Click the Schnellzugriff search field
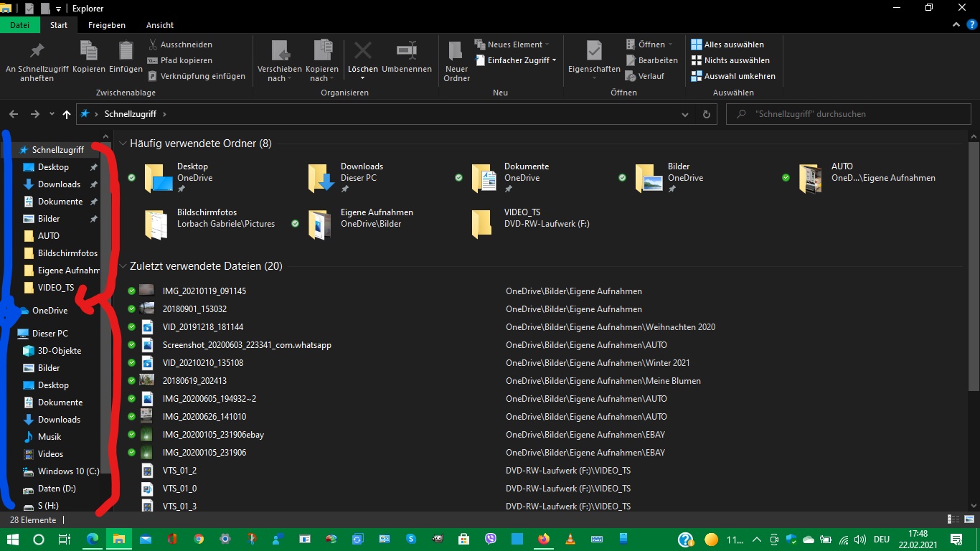The image size is (980, 551). tap(849, 114)
